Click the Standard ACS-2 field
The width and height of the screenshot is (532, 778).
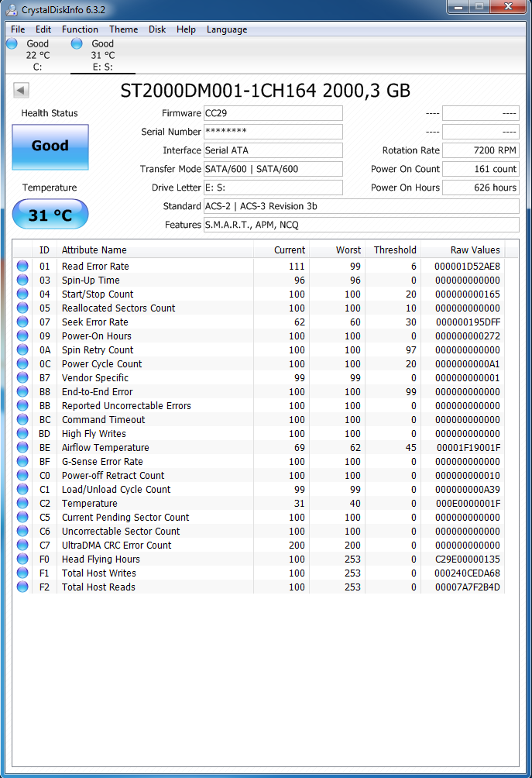362,206
